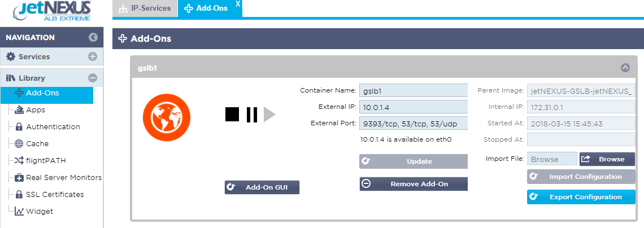Click the Library section header

[x=52, y=78]
